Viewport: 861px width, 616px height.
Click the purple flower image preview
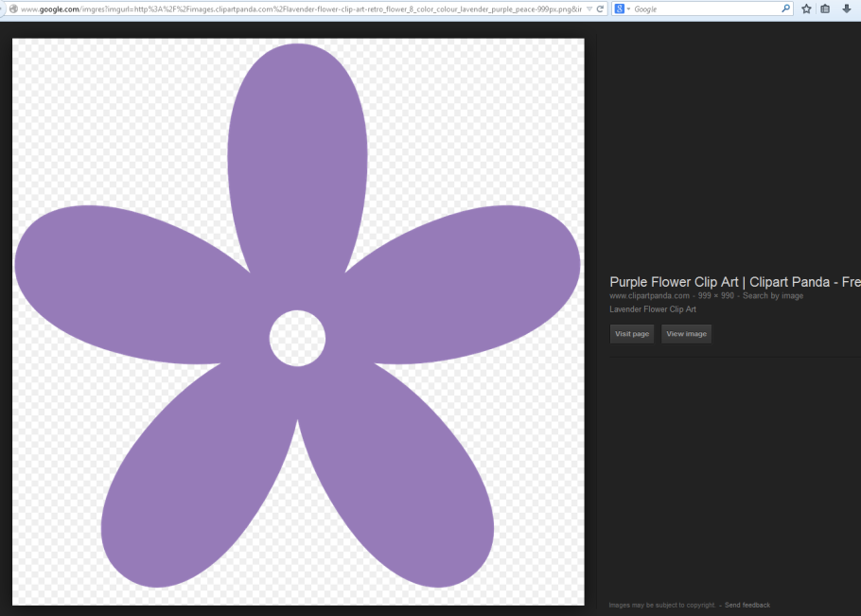(298, 322)
